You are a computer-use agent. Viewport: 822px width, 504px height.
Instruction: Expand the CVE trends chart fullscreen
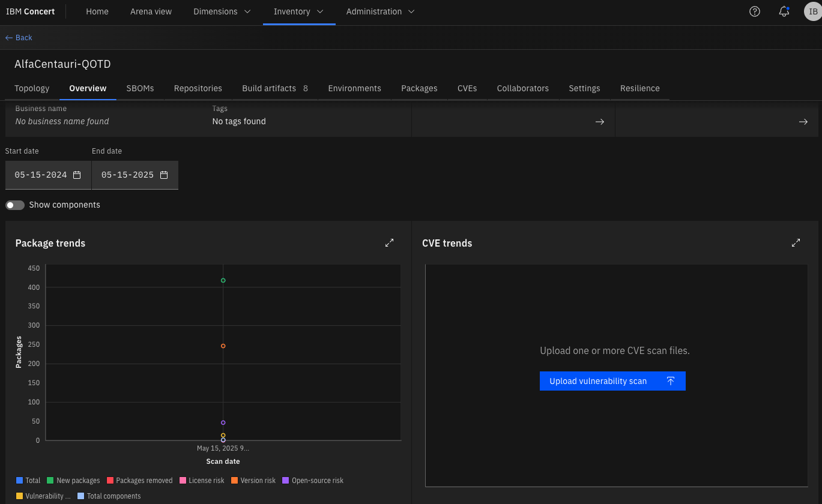tap(796, 243)
